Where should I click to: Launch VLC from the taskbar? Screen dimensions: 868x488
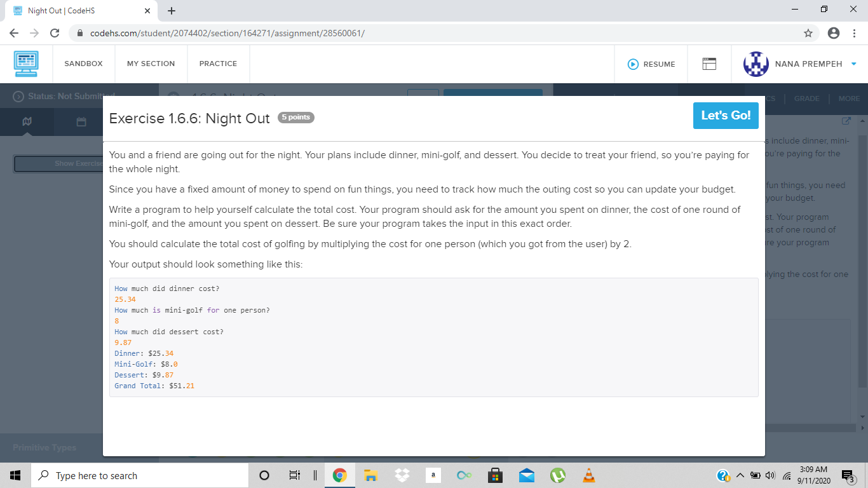coord(588,475)
